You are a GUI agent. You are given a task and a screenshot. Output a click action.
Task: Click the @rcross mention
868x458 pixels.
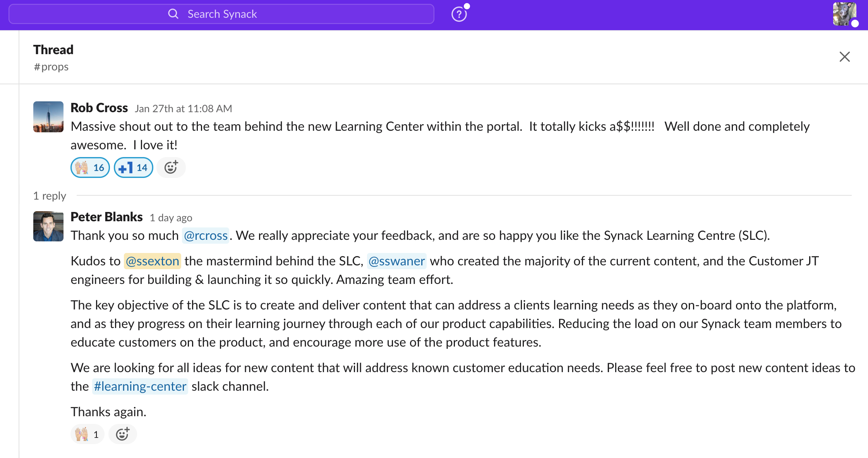(206, 236)
